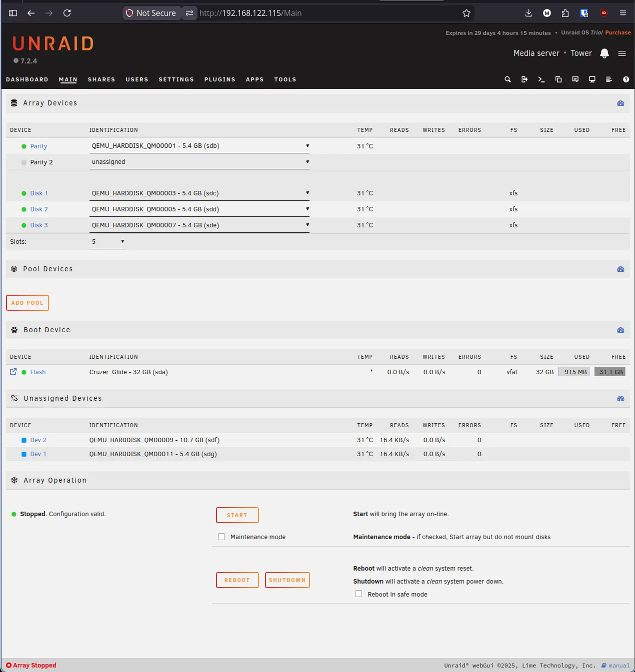Image resolution: width=635 pixels, height=672 pixels.
Task: Open the system log icon
Action: [x=609, y=79]
